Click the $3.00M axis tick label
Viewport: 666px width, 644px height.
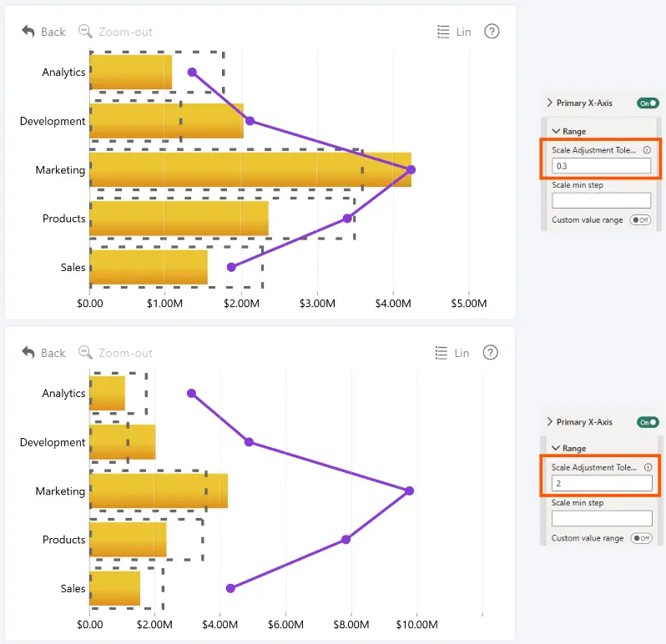click(317, 304)
